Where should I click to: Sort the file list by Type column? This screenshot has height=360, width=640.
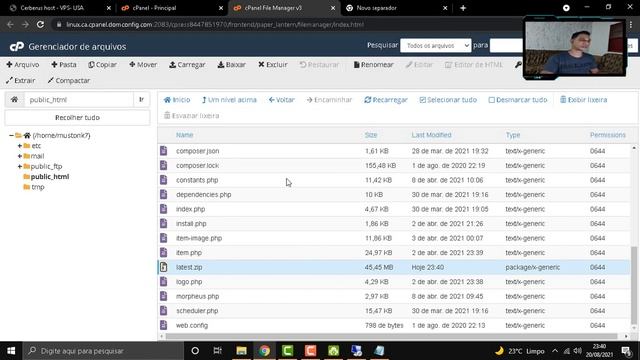click(x=513, y=135)
